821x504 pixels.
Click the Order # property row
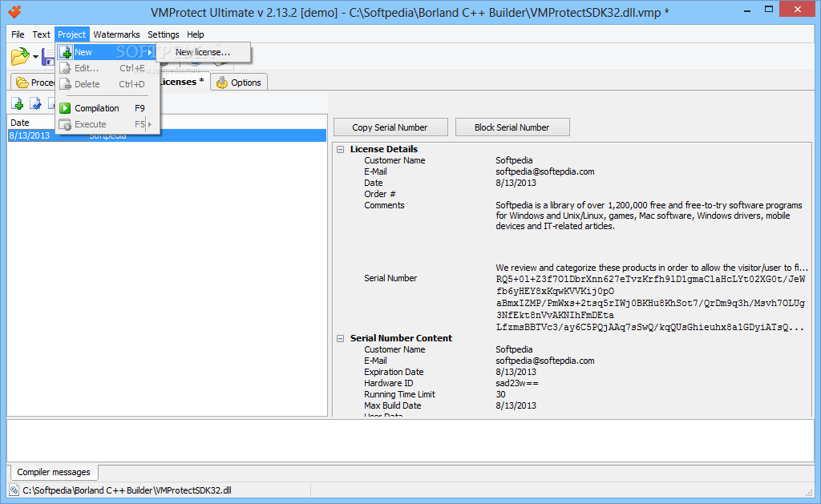(572, 194)
